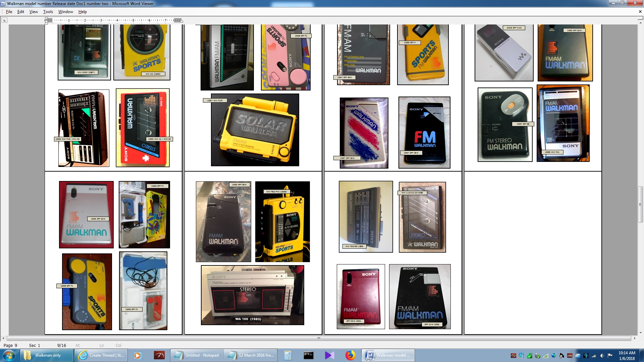The image size is (644, 362).
Task: Click the taskbar clock showing 10:14 AM
Action: [627, 355]
